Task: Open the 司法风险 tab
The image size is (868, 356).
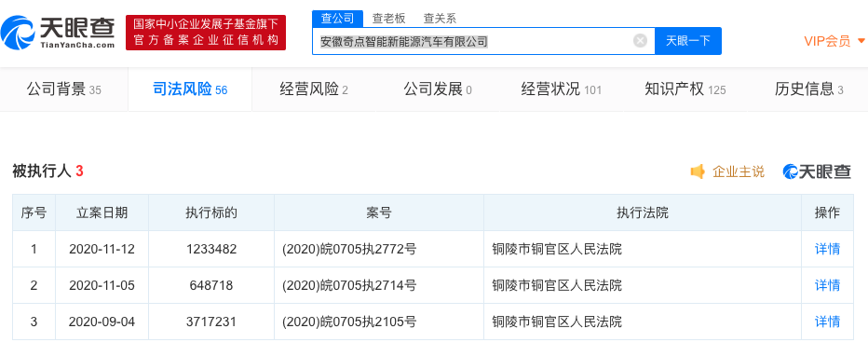Action: tap(190, 89)
